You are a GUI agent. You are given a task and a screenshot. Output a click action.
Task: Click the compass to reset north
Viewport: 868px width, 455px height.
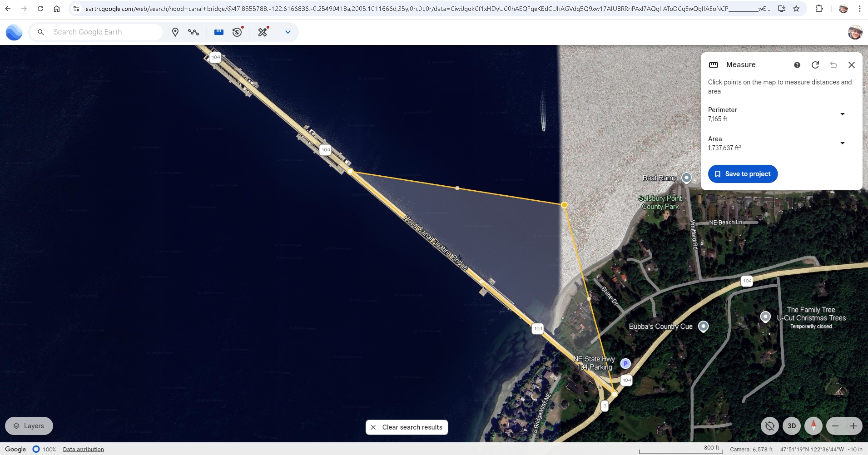tap(813, 426)
